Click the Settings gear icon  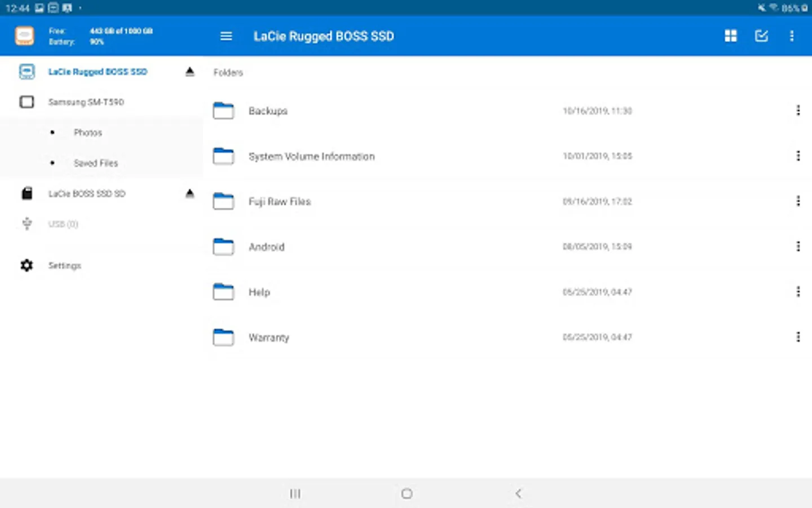(x=27, y=265)
